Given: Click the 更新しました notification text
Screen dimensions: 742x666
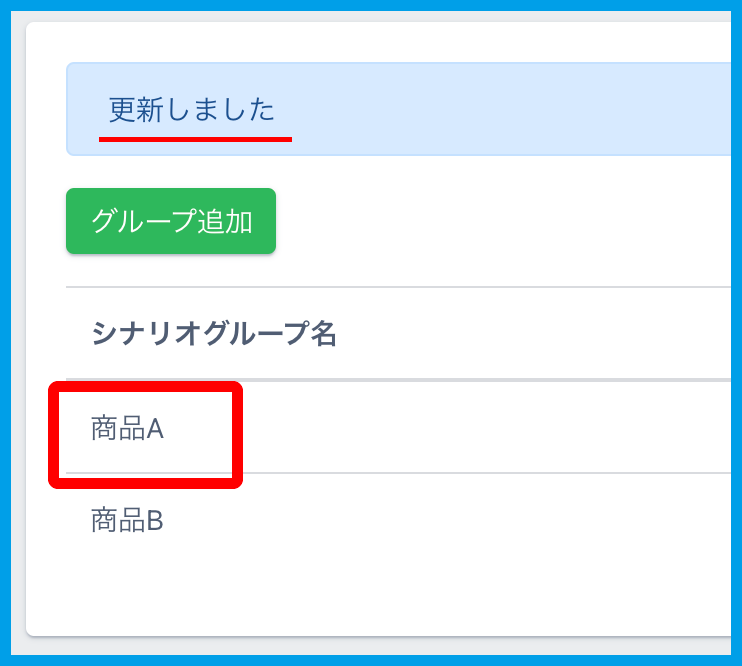Looking at the screenshot, I should 191,109.
